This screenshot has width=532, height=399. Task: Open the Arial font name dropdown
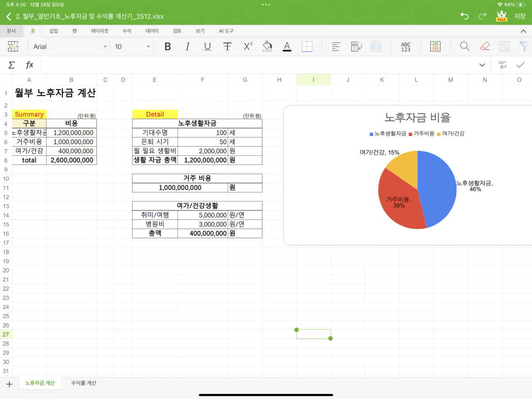(x=70, y=46)
